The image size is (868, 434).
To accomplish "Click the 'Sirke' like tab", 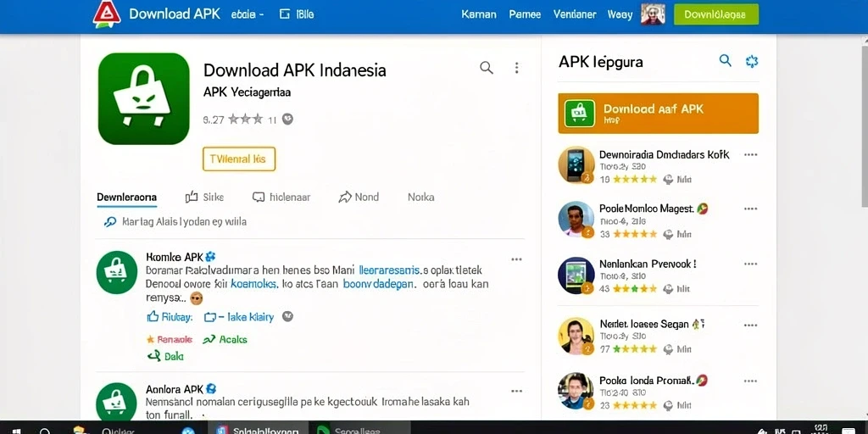I will [204, 197].
